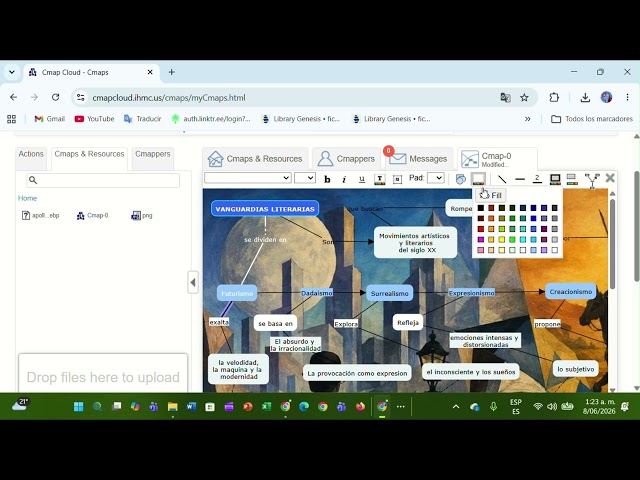Pick the red fill color swatch
The height and width of the screenshot is (480, 640).
(x=481, y=229)
